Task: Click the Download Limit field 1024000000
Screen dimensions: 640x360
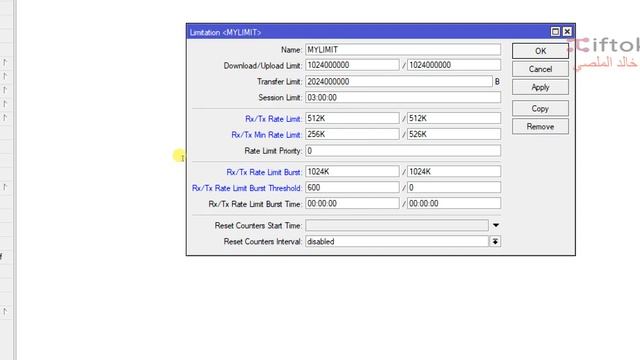Action: tap(352, 65)
